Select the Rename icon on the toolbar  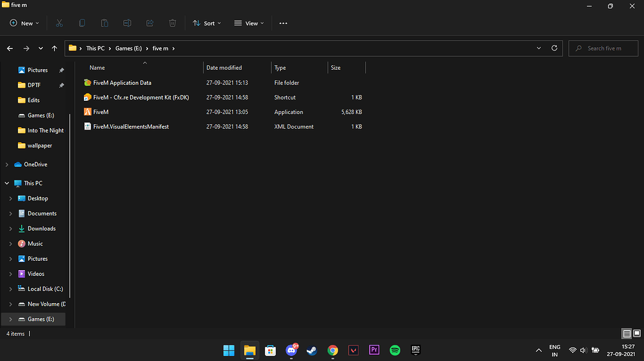point(127,23)
